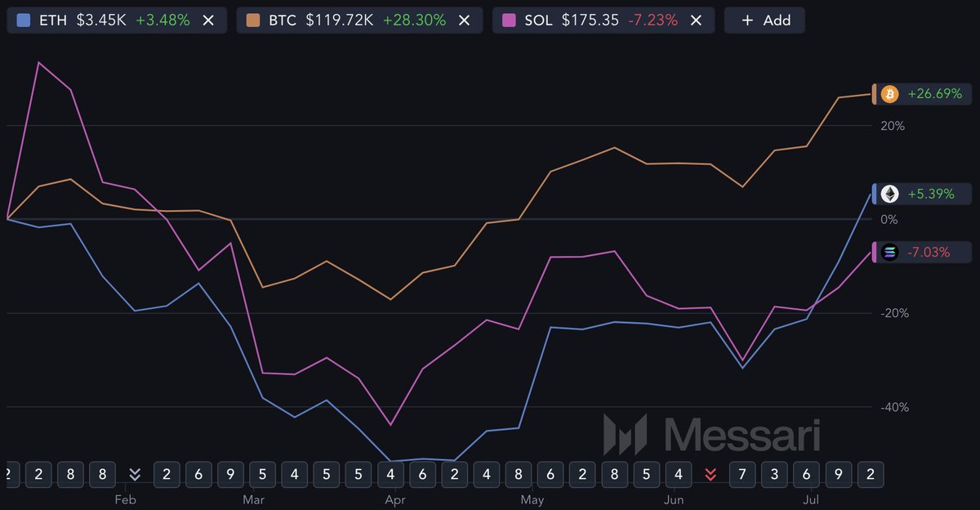Click the 20% y-axis label
This screenshot has height=510, width=980.
point(893,126)
